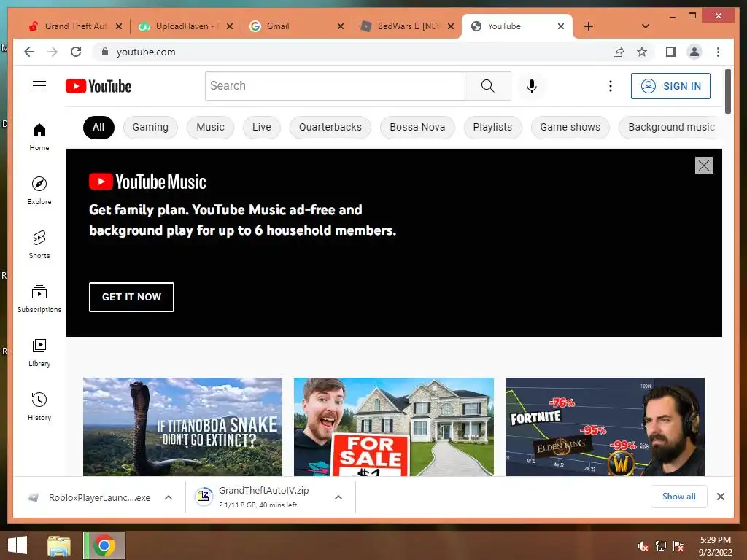
Task: Close the Gmail tab
Action: coord(340,26)
